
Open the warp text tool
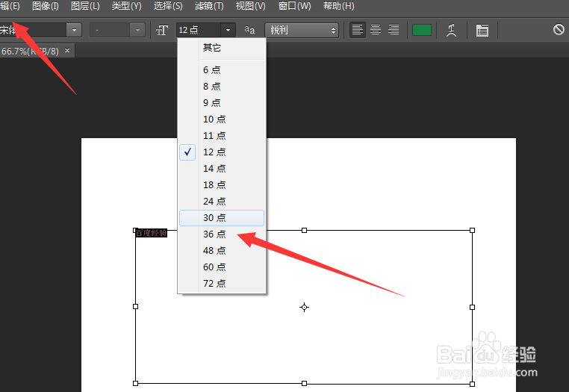(451, 30)
